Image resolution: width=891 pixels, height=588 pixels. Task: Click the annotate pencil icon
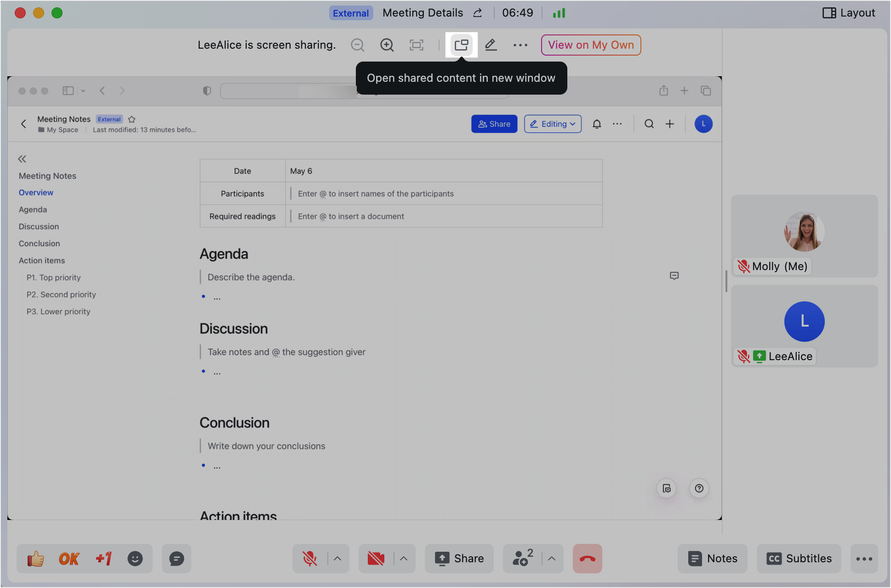[491, 45]
